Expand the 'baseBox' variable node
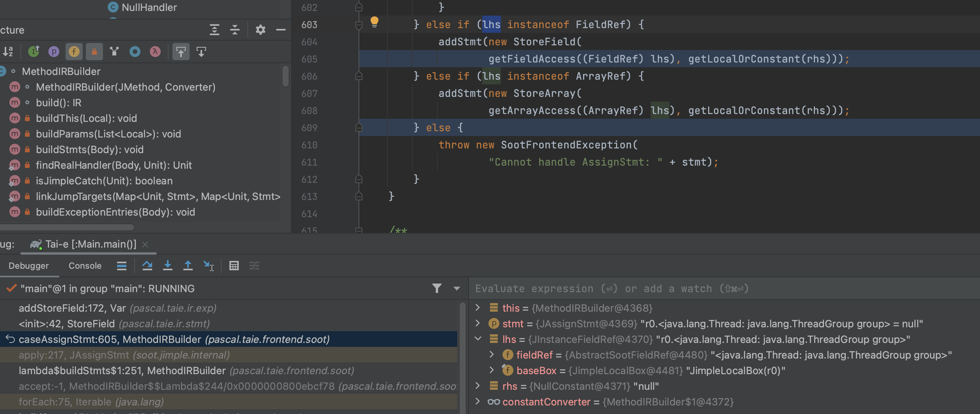This screenshot has width=980, height=414. [x=492, y=370]
